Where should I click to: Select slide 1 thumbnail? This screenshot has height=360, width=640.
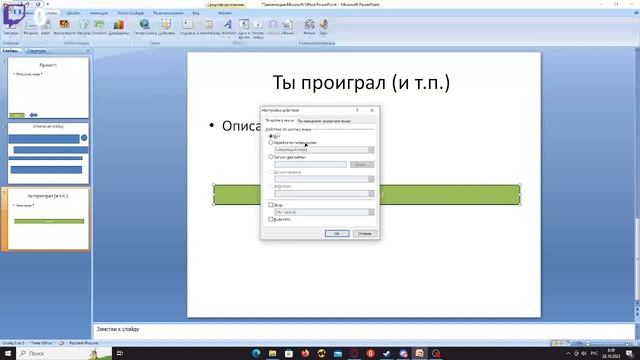pos(48,88)
